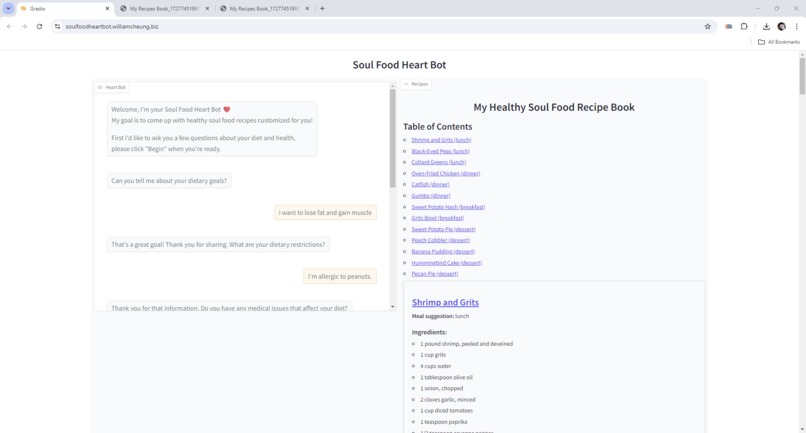Click the Heart Bot chat label
The height and width of the screenshot is (433, 806).
click(x=112, y=87)
